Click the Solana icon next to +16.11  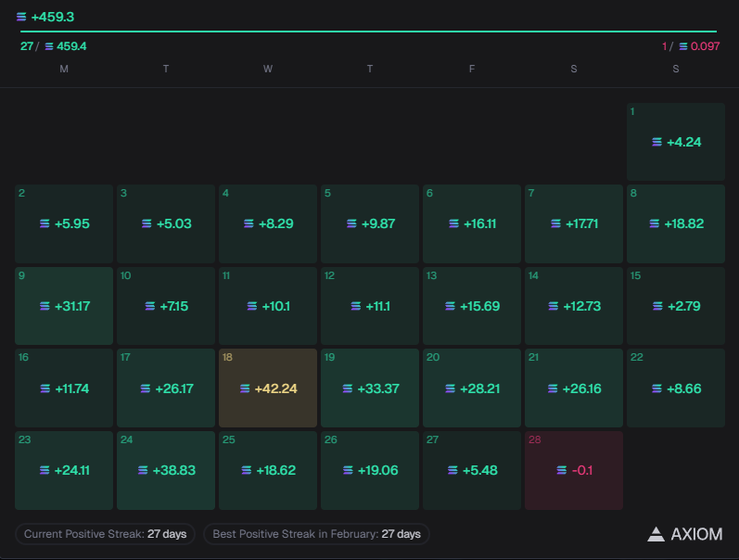click(x=453, y=223)
